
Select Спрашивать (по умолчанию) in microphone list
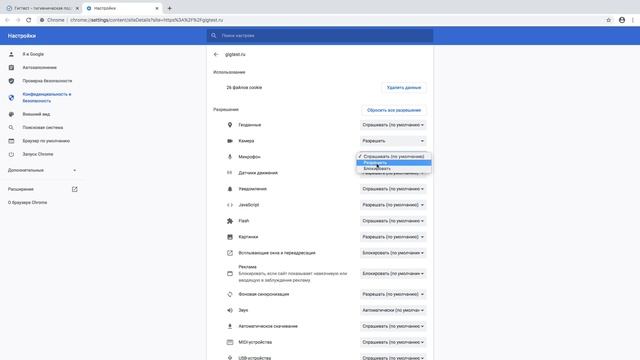[x=394, y=156]
